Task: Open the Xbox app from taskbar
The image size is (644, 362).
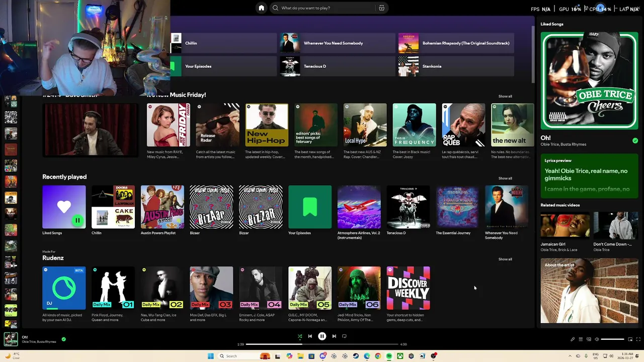Action: coord(400,356)
